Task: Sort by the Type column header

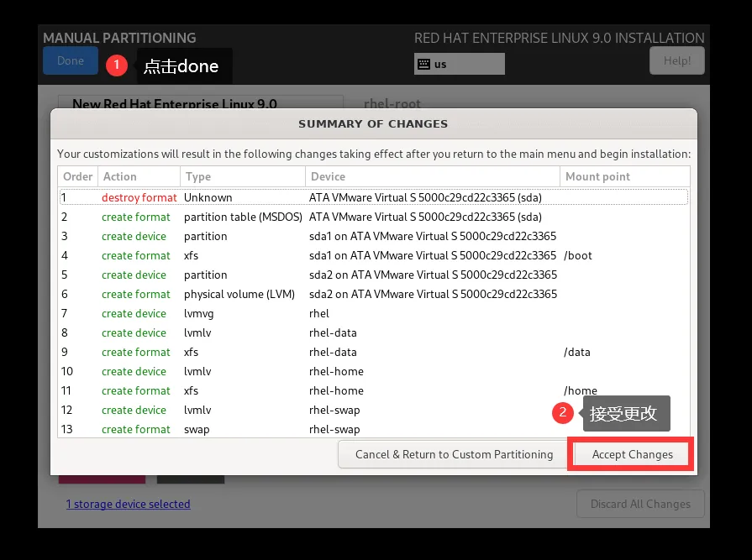Action: tap(243, 177)
